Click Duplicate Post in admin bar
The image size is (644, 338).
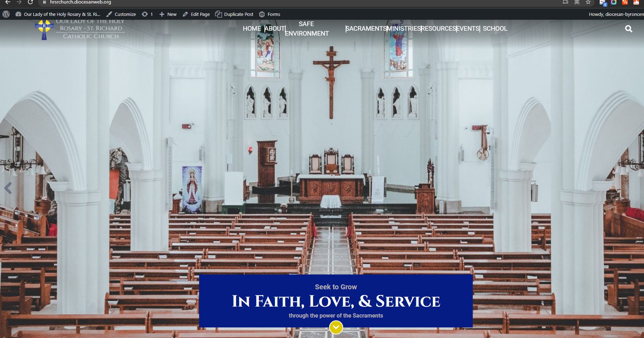[234, 14]
